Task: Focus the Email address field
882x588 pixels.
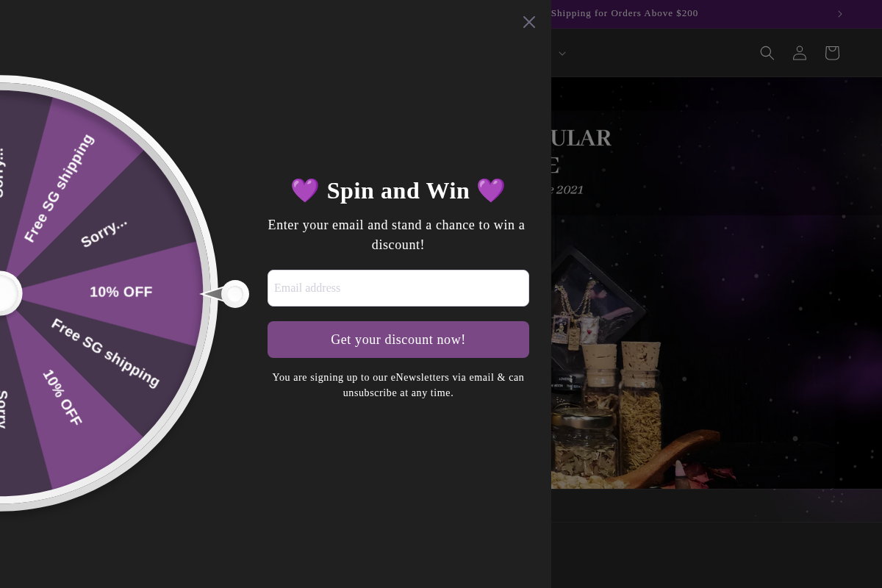Action: coord(398,288)
